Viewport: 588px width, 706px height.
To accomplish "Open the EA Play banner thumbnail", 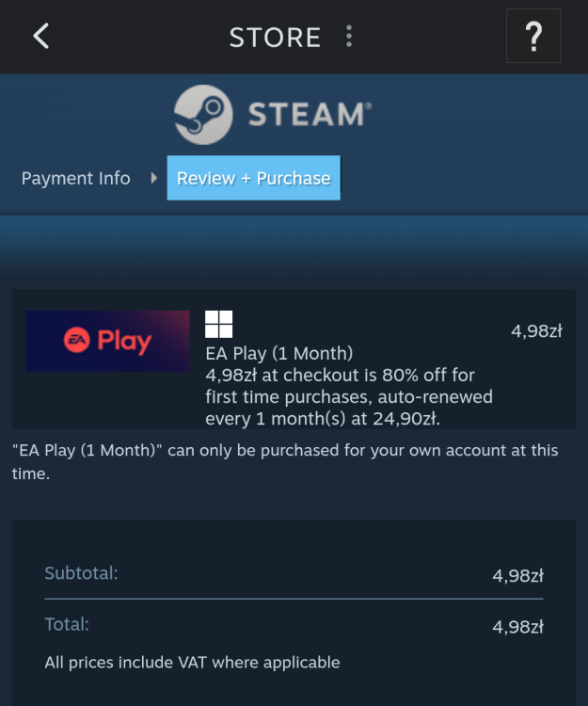I will 107,341.
